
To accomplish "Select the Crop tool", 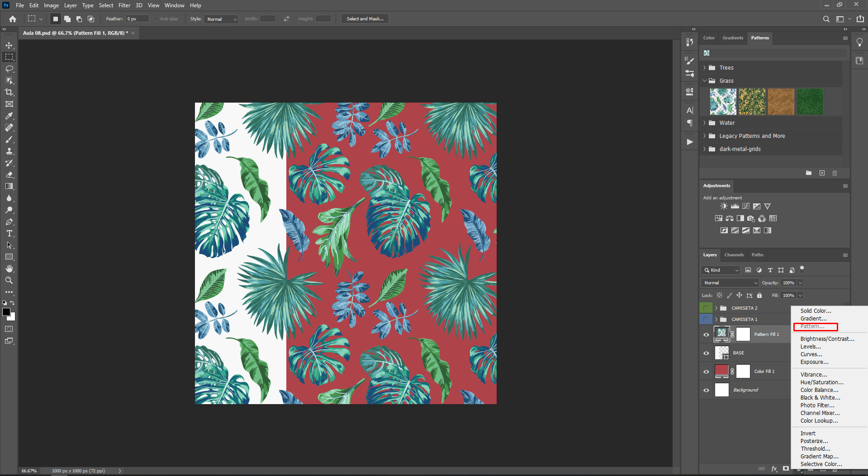I will 9,92.
